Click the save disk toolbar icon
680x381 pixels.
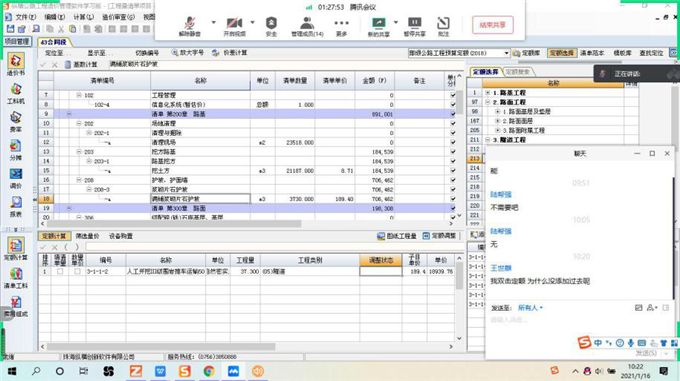pos(10,29)
